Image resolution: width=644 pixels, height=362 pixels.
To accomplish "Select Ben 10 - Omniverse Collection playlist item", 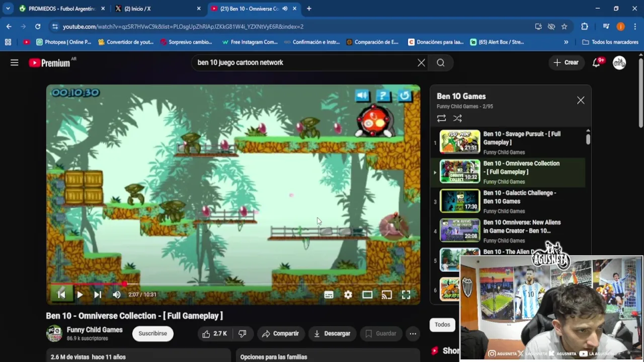I will (508, 172).
